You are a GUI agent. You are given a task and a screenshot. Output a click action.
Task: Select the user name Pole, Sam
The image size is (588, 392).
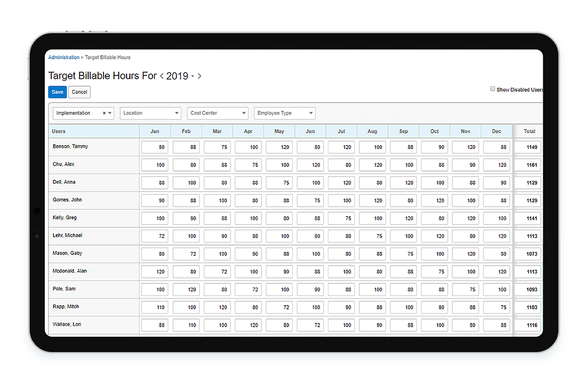64,289
